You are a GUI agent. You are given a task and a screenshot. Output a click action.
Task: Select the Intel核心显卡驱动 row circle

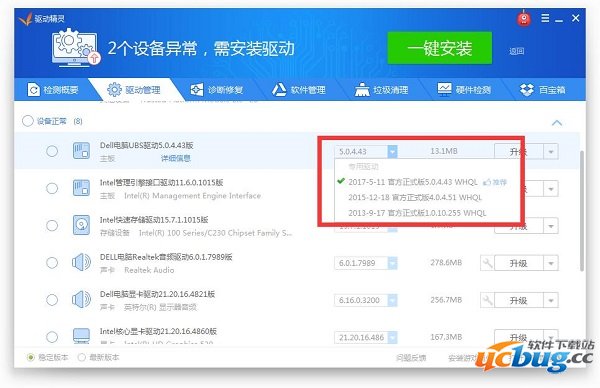tap(52, 337)
